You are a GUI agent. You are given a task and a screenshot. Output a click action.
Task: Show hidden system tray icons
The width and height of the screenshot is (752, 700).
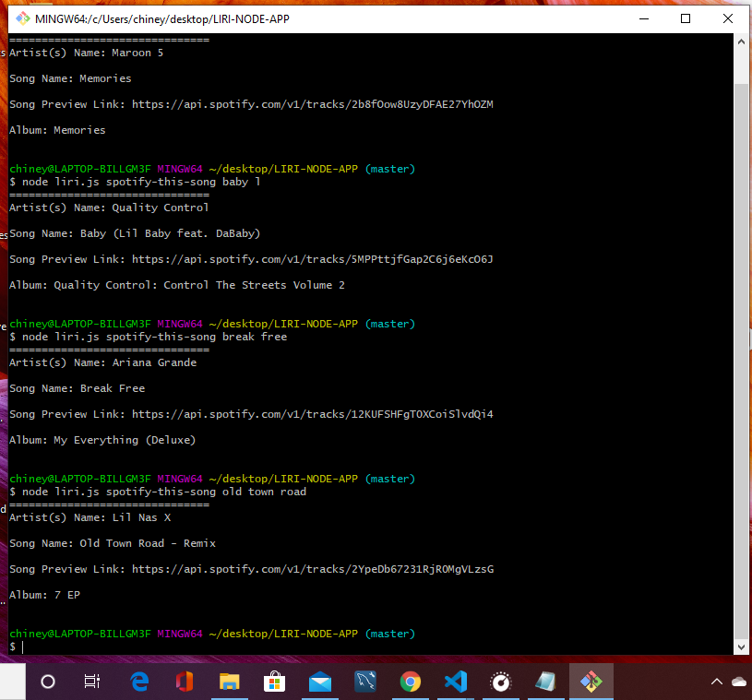pyautogui.click(x=717, y=682)
